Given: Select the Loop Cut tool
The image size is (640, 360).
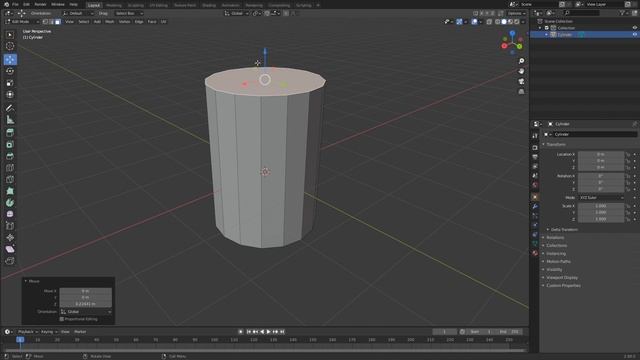Looking at the screenshot, I should click(10, 168).
